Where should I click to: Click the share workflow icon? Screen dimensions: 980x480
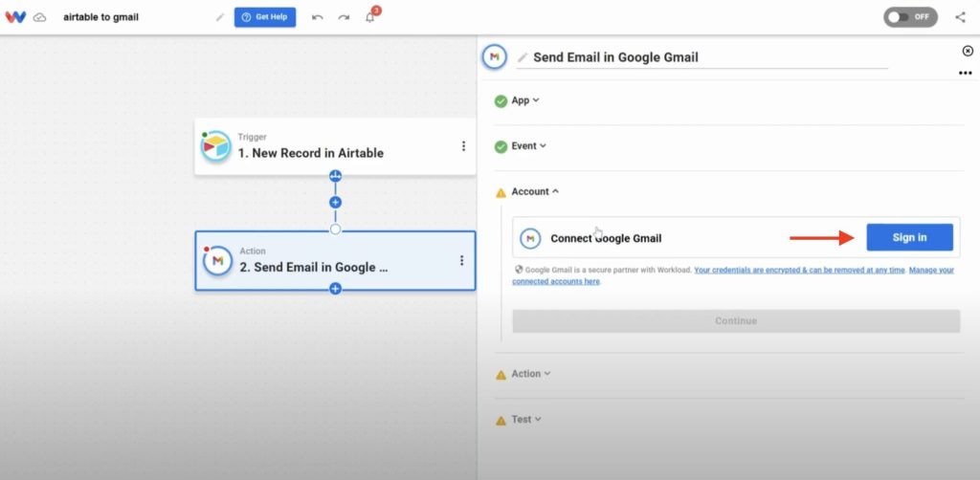960,17
